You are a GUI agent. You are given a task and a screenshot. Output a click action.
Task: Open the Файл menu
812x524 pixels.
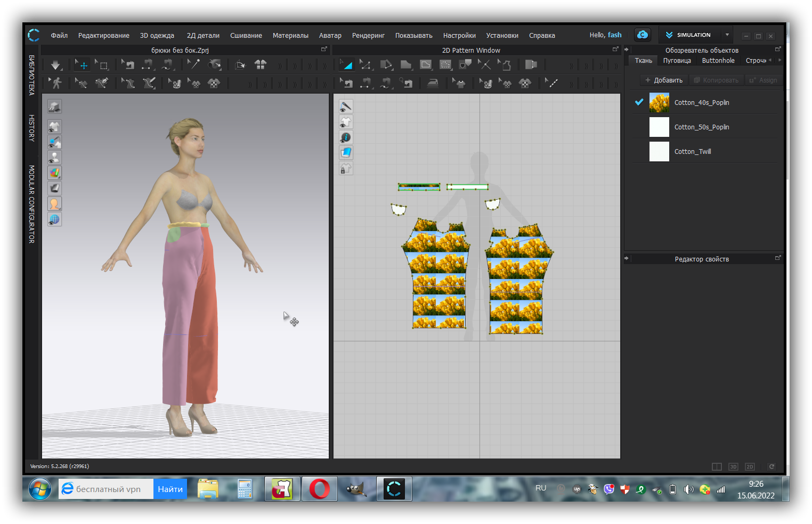tap(59, 35)
